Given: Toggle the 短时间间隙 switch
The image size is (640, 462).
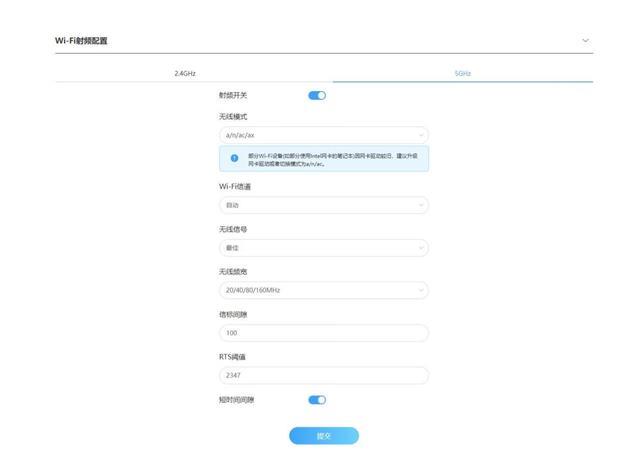Looking at the screenshot, I should pyautogui.click(x=317, y=400).
